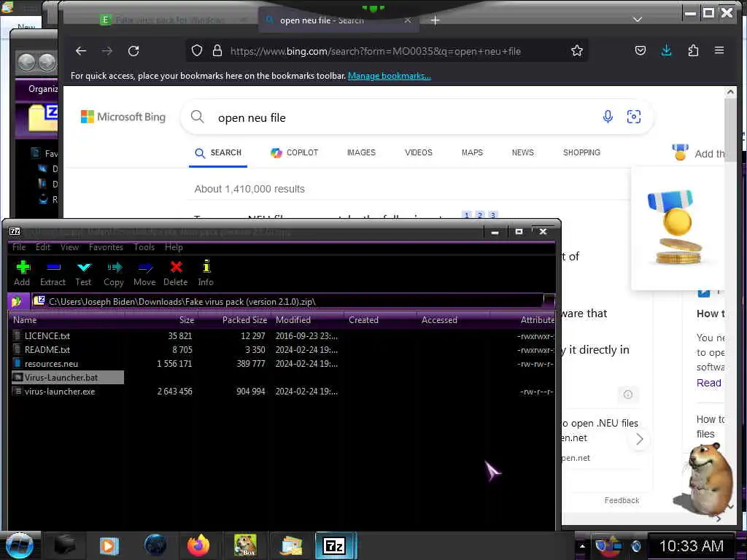Click the Add button in 7-Zip toolbar
The width and height of the screenshot is (747, 560).
point(22,273)
